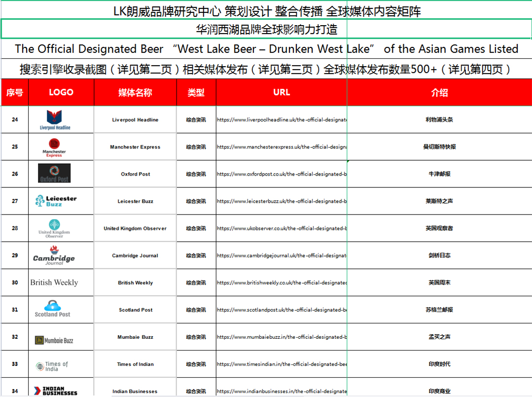532x397 pixels.
Task: Follow the oxfordpost.co.uk URL link
Action: click(282, 174)
